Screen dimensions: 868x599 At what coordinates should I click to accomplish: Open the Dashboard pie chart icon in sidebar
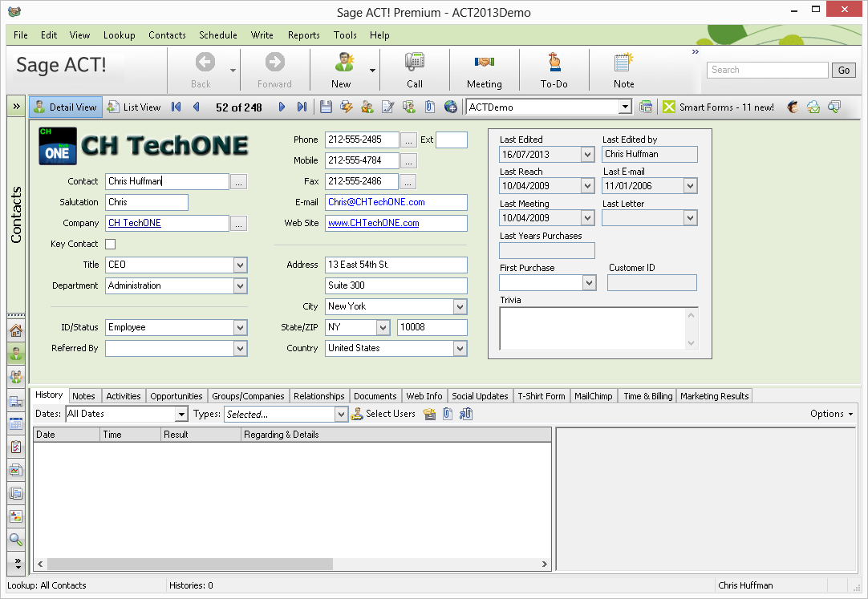click(16, 516)
